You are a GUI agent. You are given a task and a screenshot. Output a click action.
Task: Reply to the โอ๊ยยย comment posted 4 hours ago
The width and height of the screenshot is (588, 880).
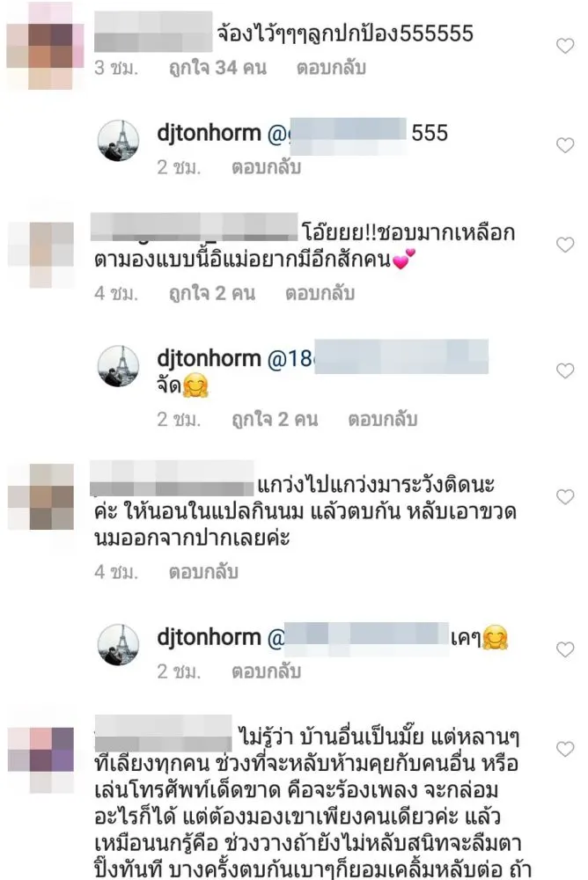pos(320,293)
